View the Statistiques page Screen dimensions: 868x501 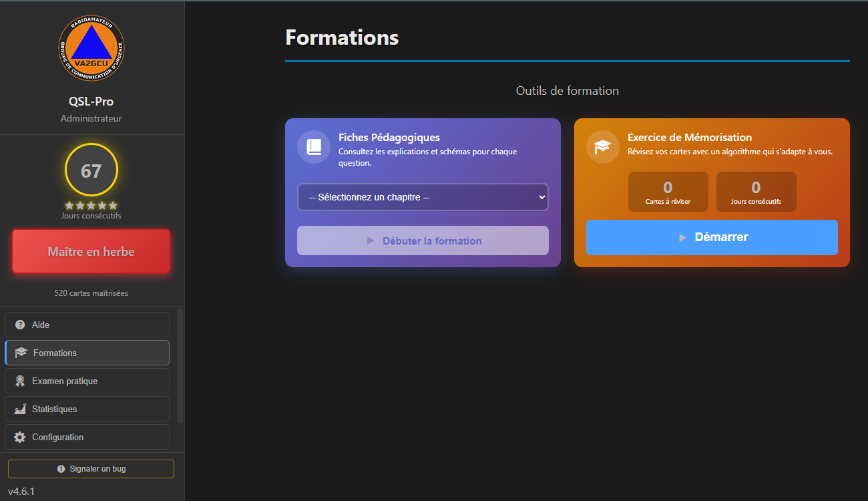pos(87,409)
